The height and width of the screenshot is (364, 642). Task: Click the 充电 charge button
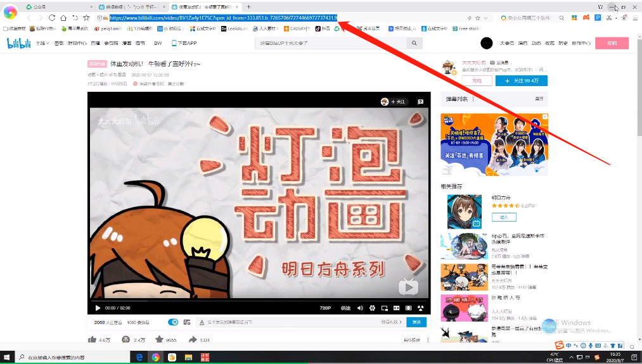click(477, 81)
